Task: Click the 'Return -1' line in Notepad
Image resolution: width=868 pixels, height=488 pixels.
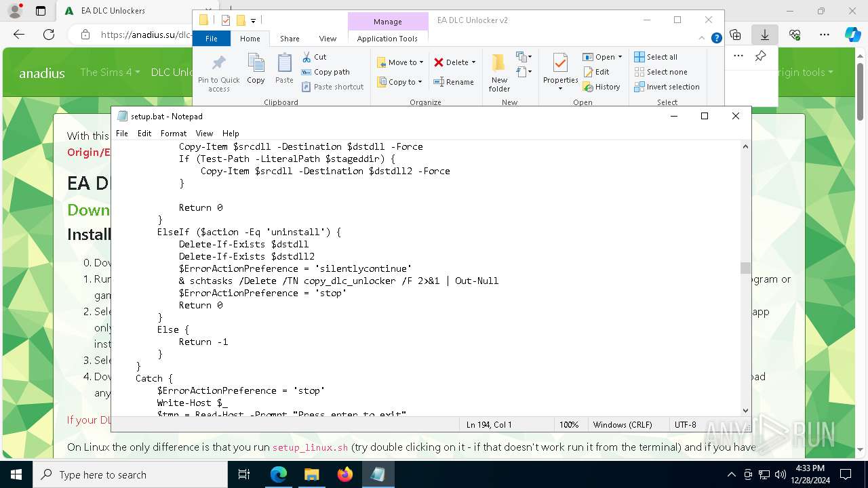Action: click(x=203, y=342)
